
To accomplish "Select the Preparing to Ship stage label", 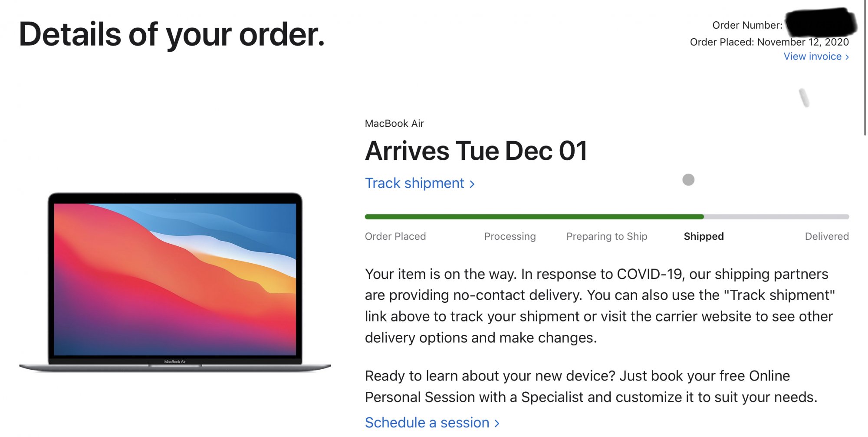I will pos(606,236).
